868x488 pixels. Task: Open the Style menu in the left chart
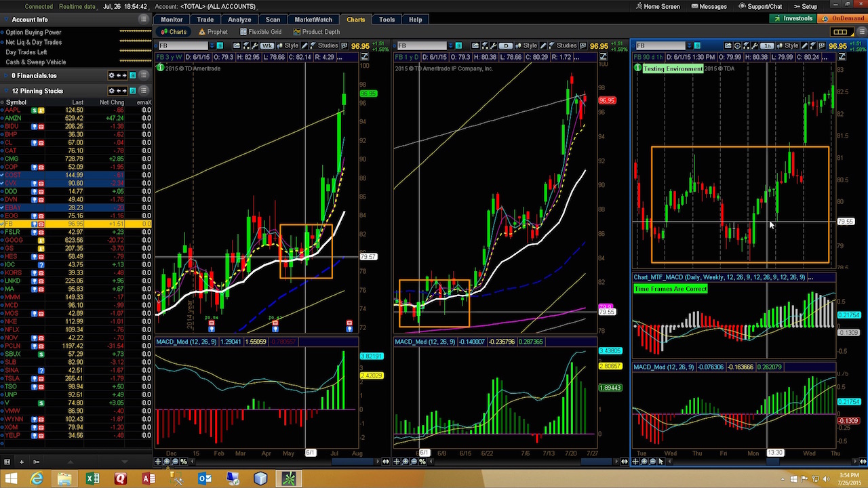288,46
